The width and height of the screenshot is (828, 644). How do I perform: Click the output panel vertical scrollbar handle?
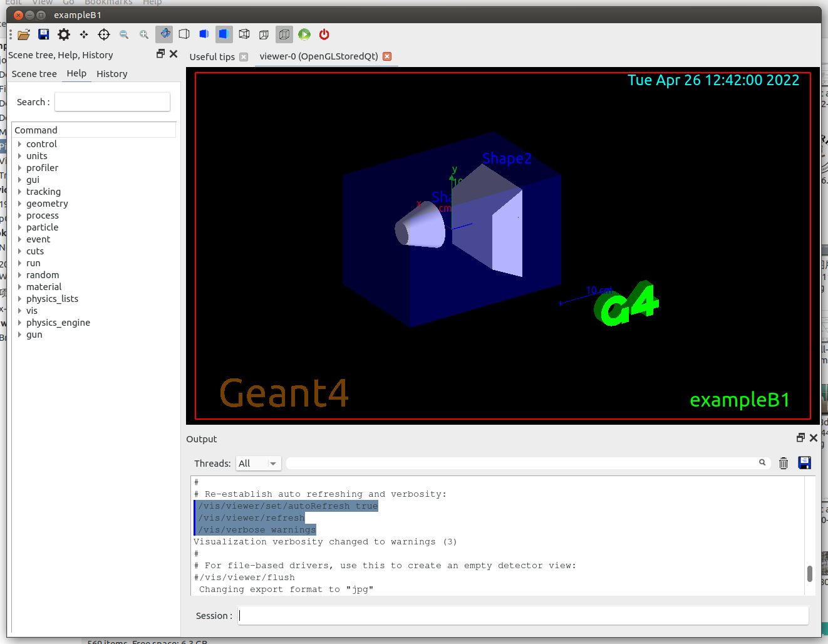point(809,573)
